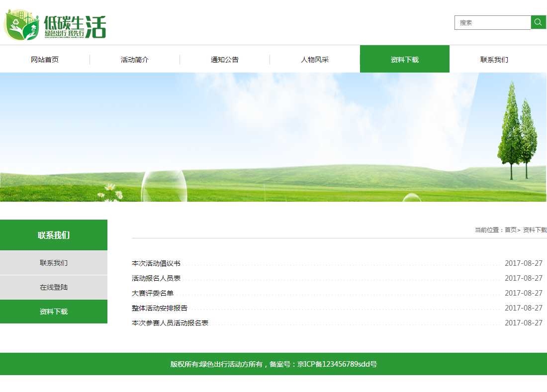Open the 活动报名人员表 document link
Screen dimensions: 547x392
156,278
